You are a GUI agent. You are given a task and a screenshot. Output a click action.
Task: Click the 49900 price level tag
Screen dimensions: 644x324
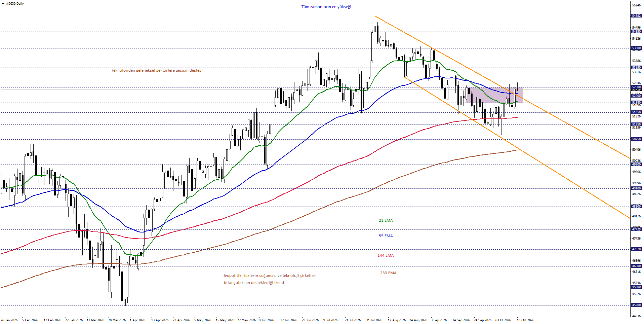click(637, 165)
